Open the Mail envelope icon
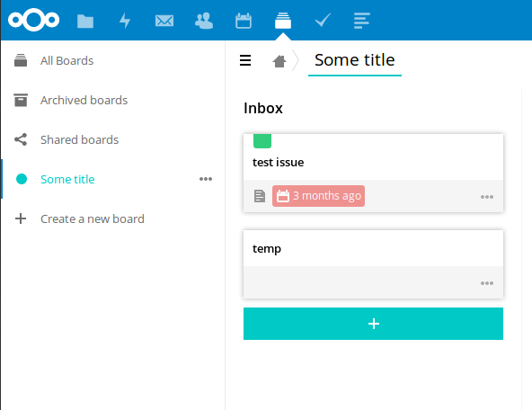The image size is (532, 410). point(164,21)
